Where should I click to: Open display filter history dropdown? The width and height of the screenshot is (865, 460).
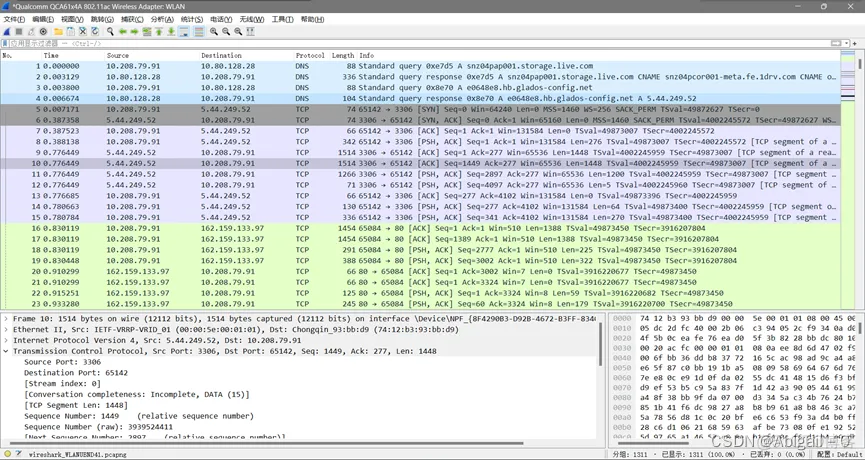click(x=846, y=43)
